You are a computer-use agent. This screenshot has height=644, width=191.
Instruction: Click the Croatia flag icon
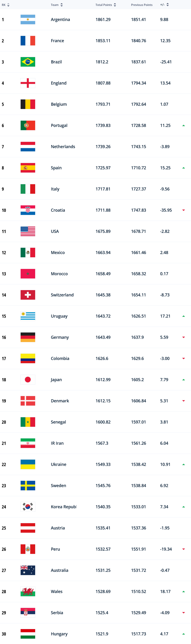tap(28, 210)
